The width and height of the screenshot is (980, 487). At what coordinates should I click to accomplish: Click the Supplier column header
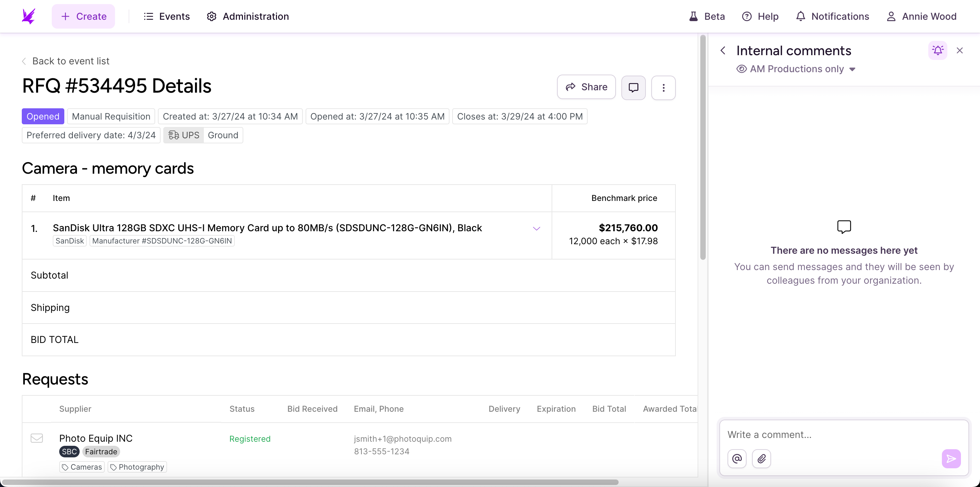(75, 409)
